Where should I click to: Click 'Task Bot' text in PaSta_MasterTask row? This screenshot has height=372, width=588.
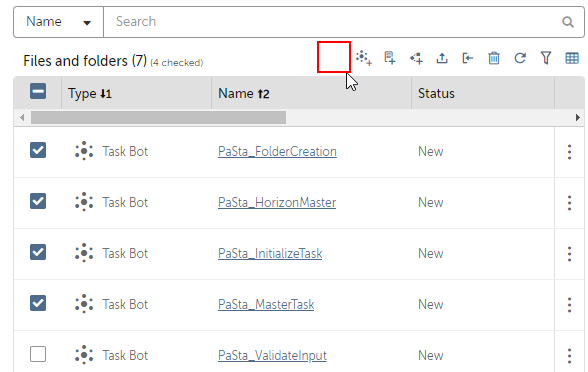click(125, 304)
